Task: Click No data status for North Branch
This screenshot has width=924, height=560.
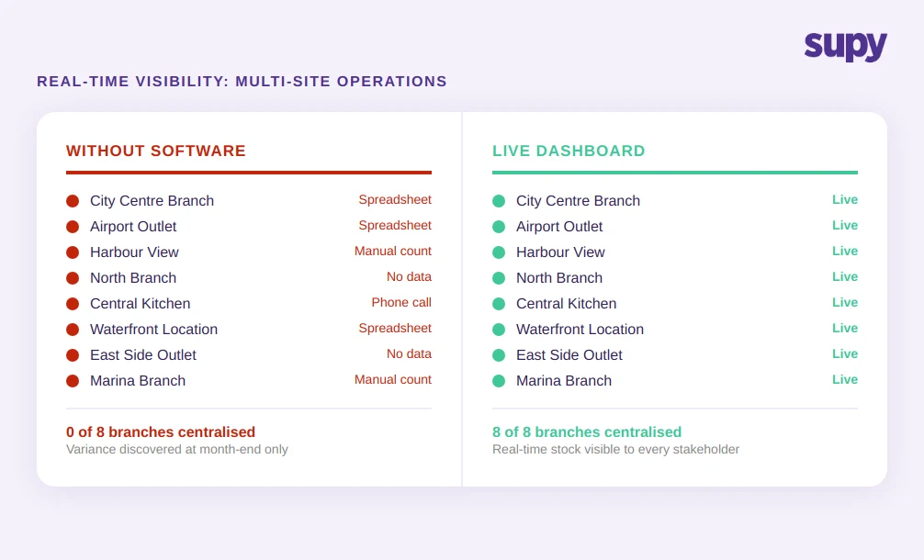Action: [x=409, y=276]
